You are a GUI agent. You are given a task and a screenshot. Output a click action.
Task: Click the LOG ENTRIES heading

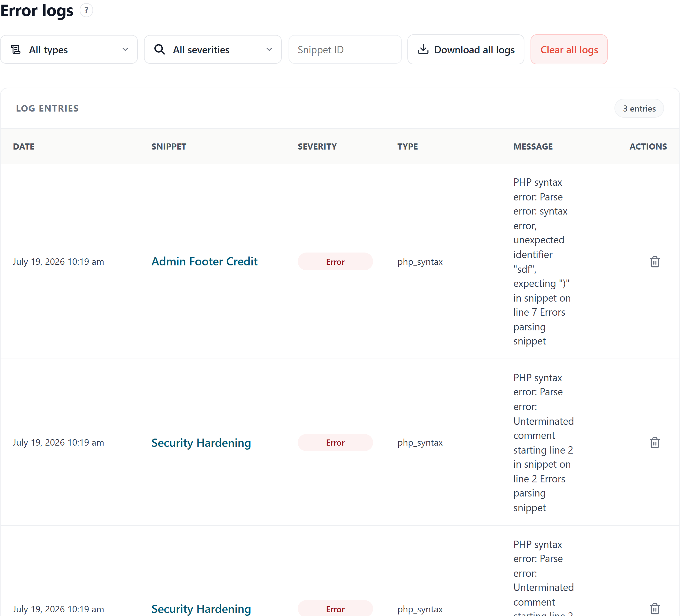click(47, 108)
